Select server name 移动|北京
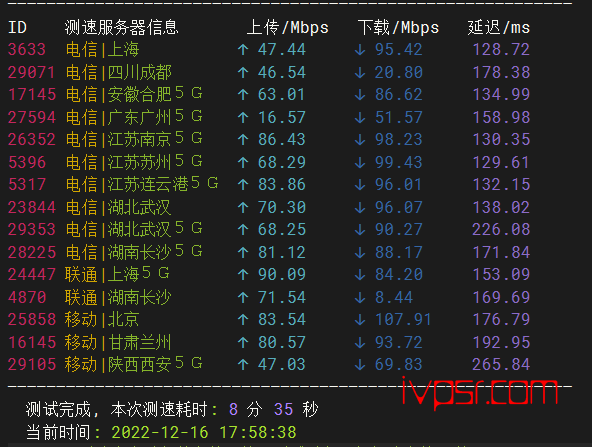 click(102, 319)
